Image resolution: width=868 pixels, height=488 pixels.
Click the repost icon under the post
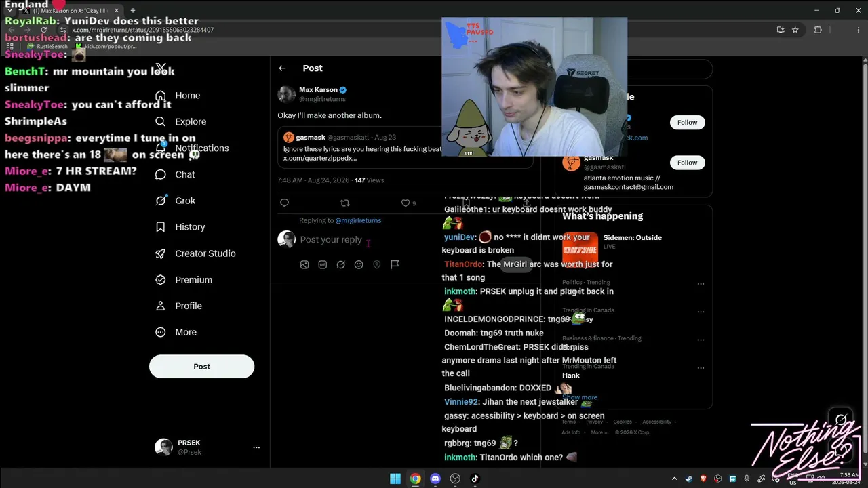[x=344, y=203]
